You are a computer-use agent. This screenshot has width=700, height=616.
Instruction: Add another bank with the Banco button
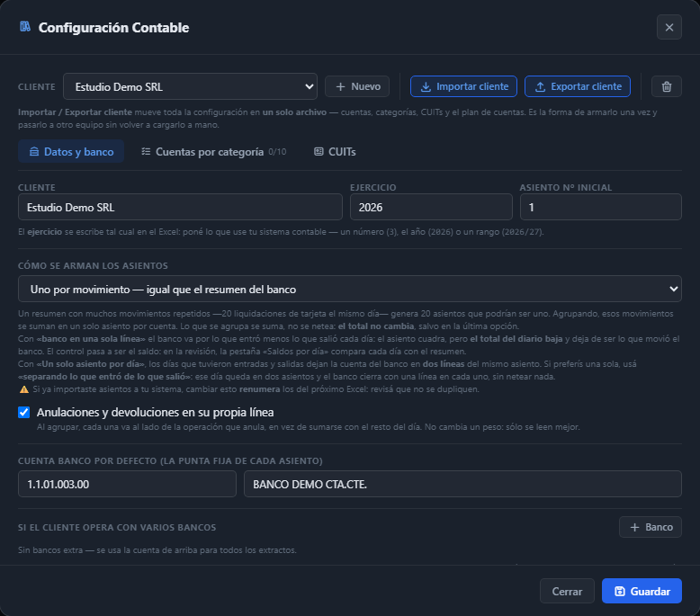[x=650, y=527]
